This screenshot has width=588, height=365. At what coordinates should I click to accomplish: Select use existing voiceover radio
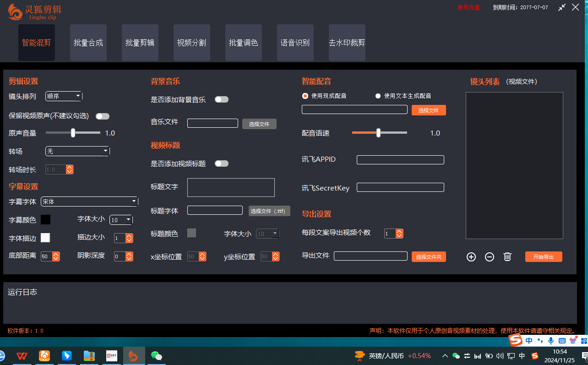(305, 96)
